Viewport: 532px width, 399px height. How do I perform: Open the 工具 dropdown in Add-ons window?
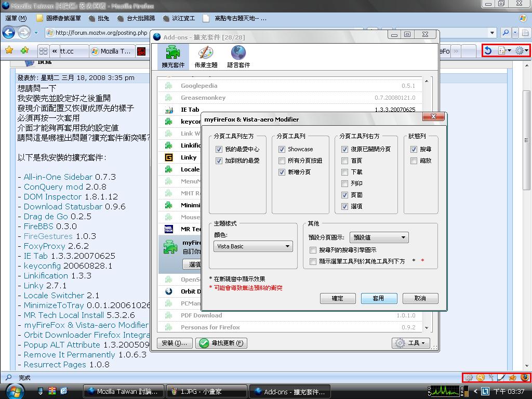coord(411,343)
